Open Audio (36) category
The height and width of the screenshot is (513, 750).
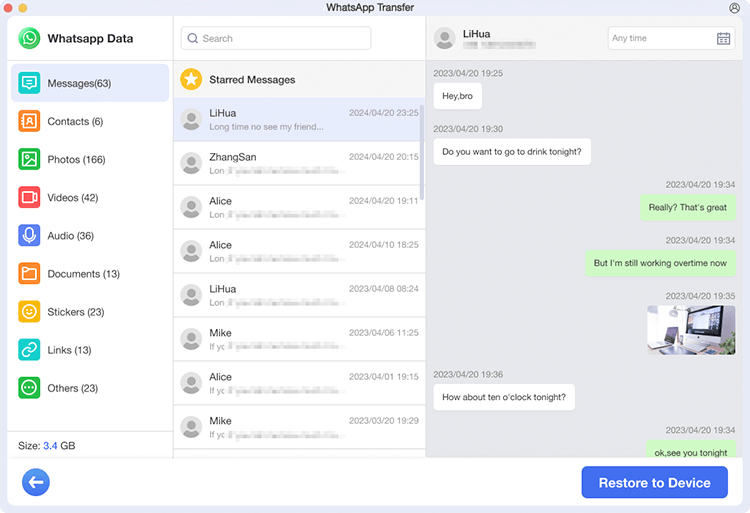pos(90,235)
